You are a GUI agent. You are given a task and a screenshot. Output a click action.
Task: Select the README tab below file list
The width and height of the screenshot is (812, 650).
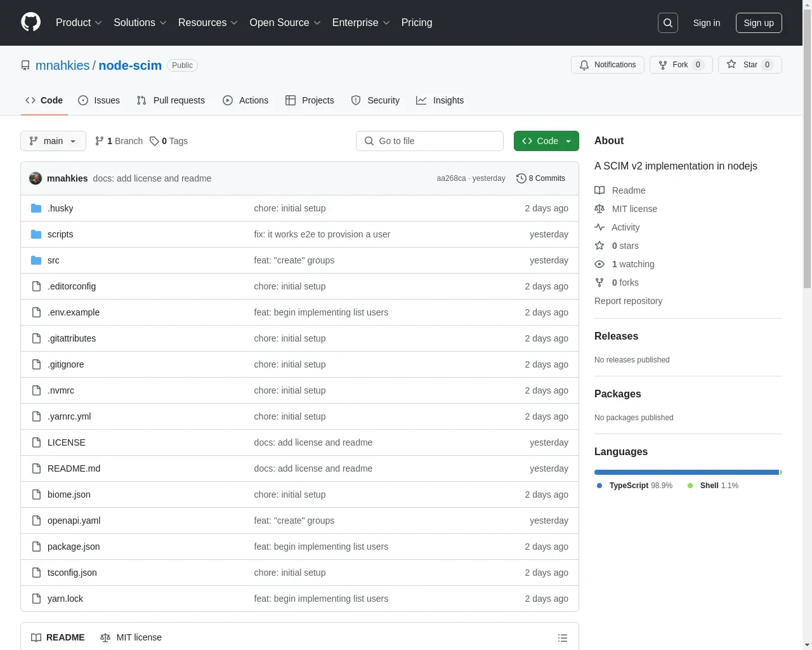[58, 637]
